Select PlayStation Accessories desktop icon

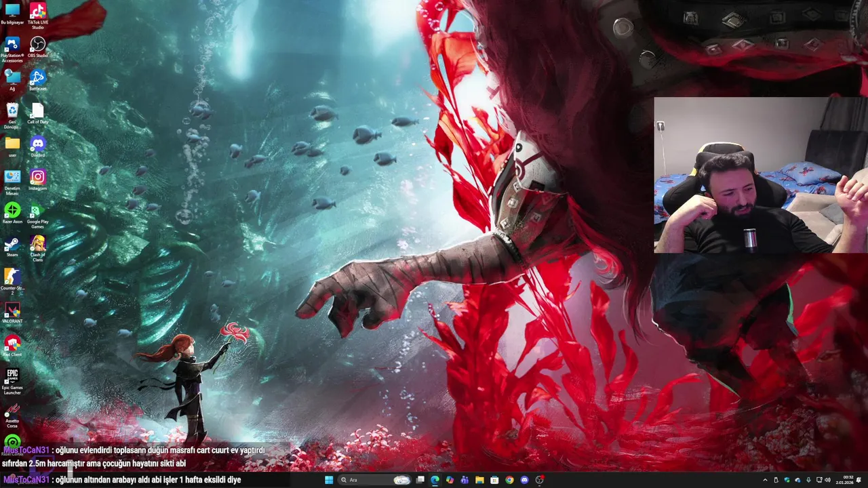(12, 50)
